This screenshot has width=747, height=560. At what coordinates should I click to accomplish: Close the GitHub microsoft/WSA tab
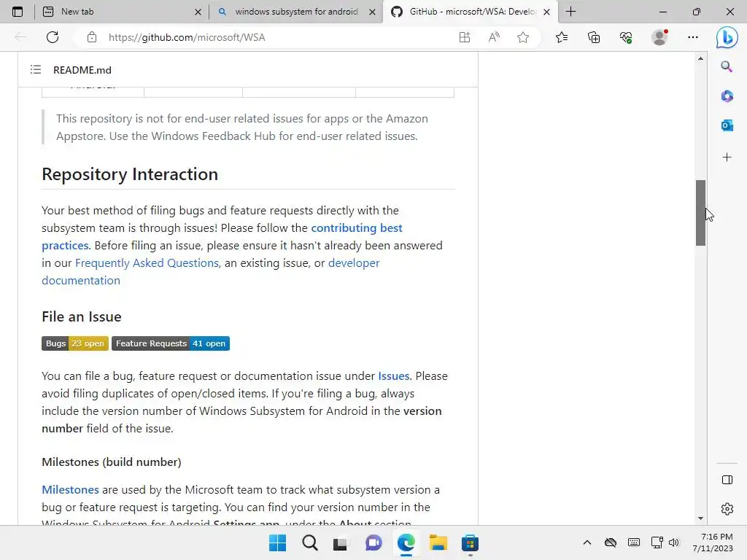547,12
